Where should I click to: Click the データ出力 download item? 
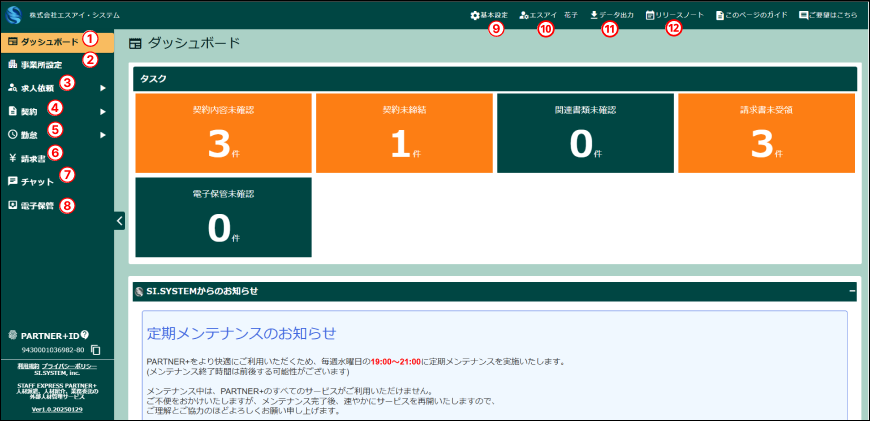611,16
